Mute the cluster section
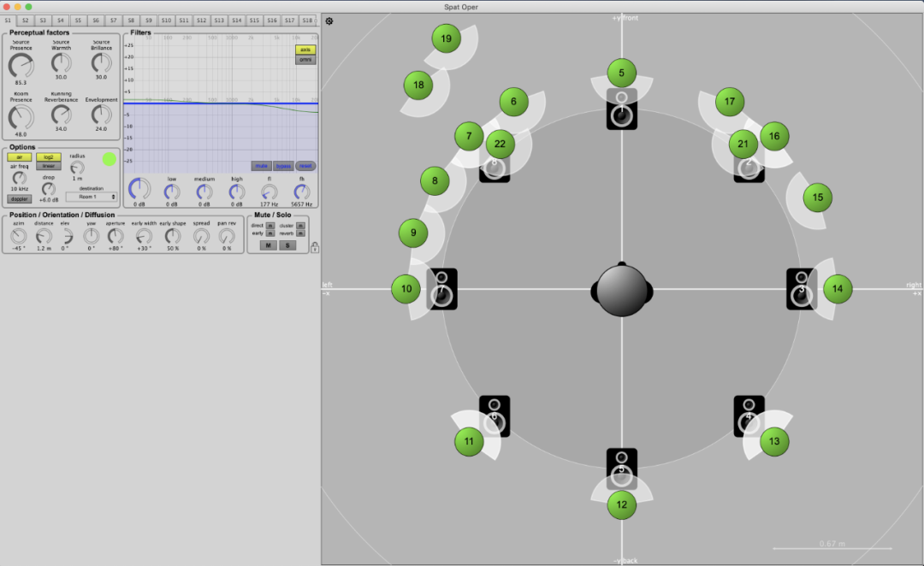 (x=300, y=226)
